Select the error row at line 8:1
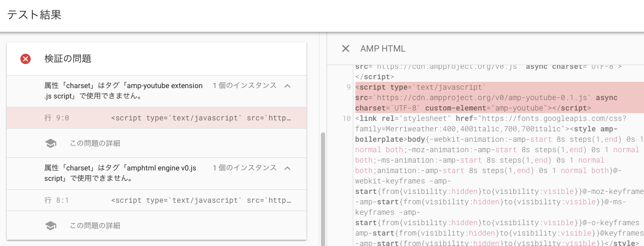644x246 pixels. click(156, 200)
